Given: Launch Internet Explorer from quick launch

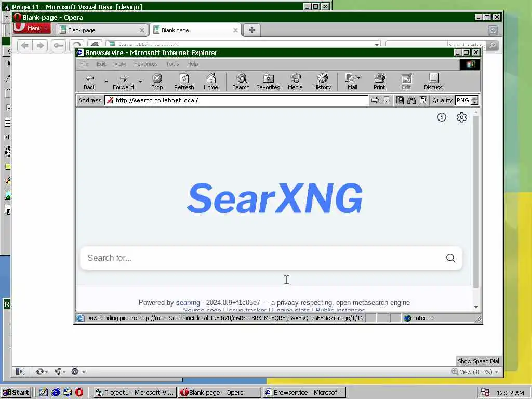Looking at the screenshot, I should click(56, 392).
